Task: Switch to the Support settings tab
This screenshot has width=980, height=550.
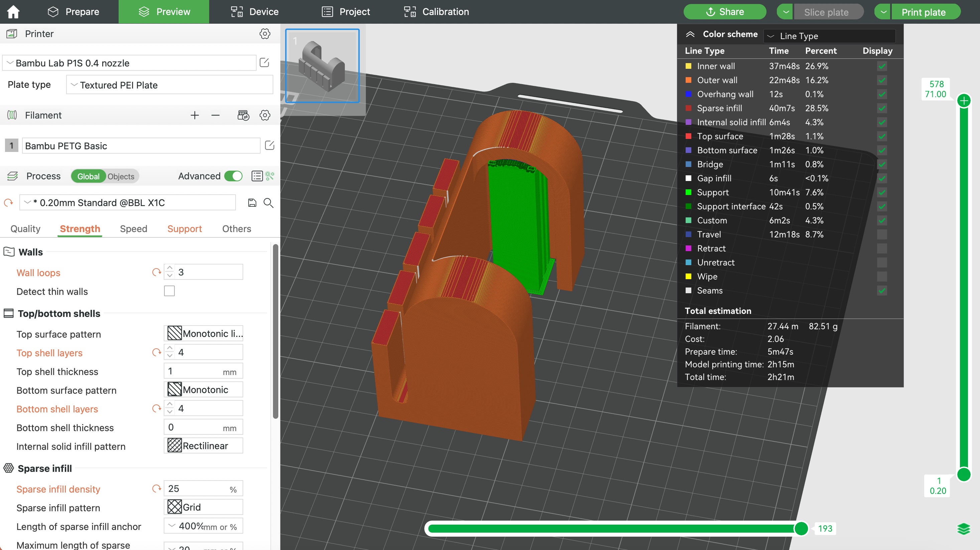Action: click(184, 229)
